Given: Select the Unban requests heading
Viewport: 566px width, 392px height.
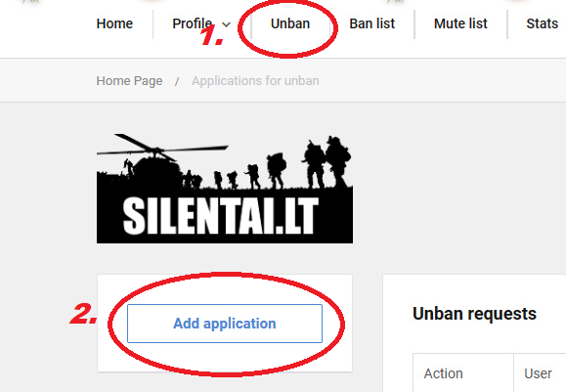Looking at the screenshot, I should (474, 314).
